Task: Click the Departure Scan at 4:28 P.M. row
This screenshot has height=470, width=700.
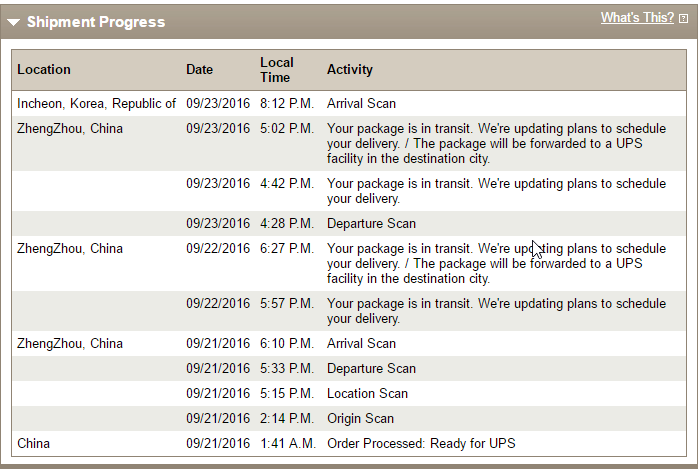Action: point(349,224)
